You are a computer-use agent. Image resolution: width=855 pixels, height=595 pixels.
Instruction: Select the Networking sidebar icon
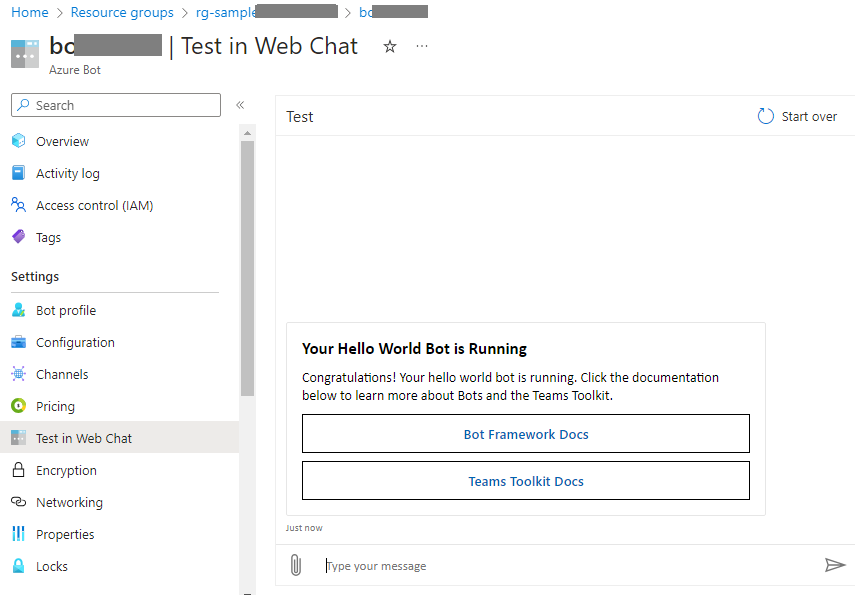click(x=18, y=502)
